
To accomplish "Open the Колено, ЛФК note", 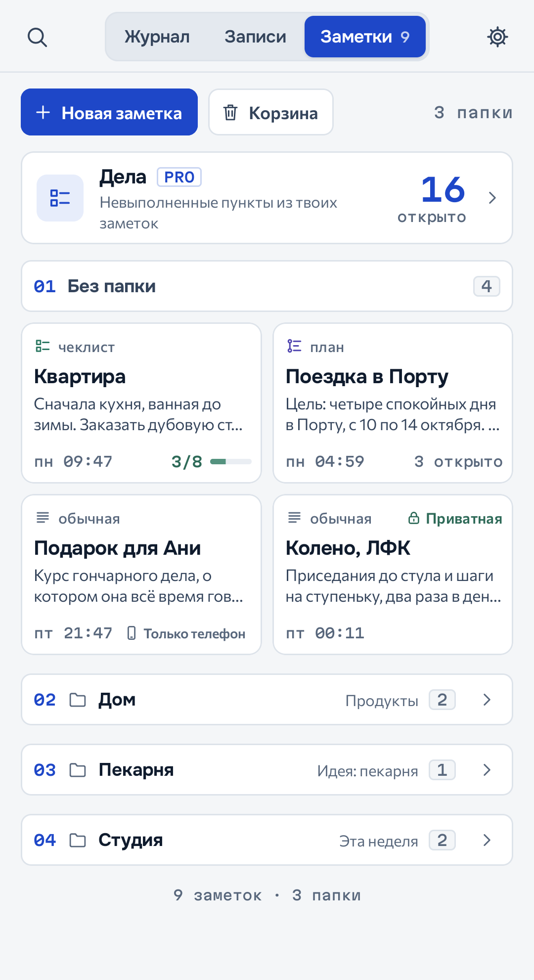I will pos(393,575).
